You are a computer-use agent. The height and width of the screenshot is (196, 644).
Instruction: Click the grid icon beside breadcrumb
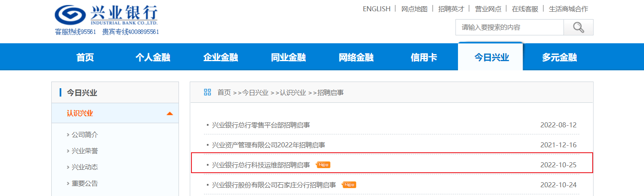click(x=207, y=92)
